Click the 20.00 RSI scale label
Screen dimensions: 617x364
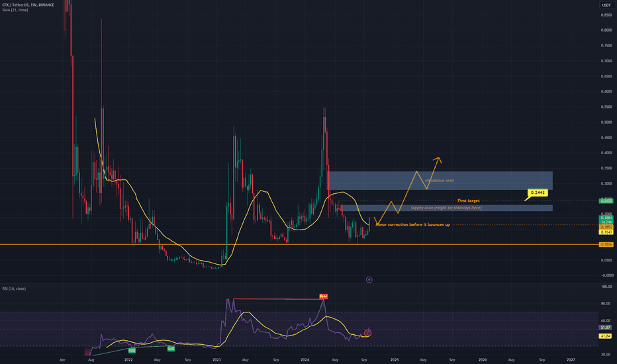(606, 355)
